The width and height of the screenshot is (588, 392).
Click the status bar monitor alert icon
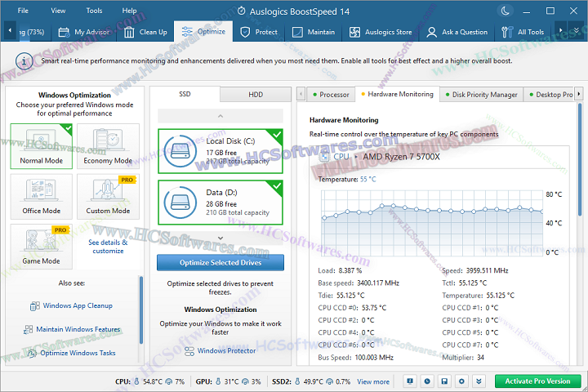[410, 381]
